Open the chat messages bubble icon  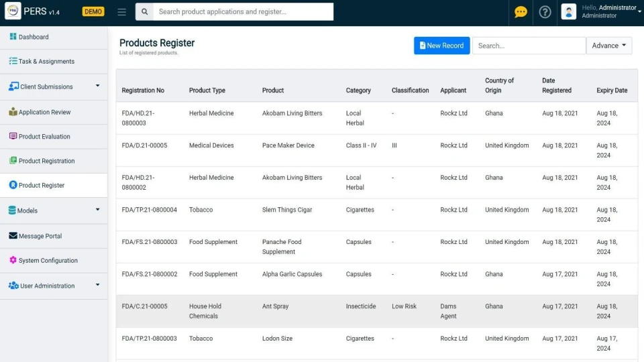(521, 12)
